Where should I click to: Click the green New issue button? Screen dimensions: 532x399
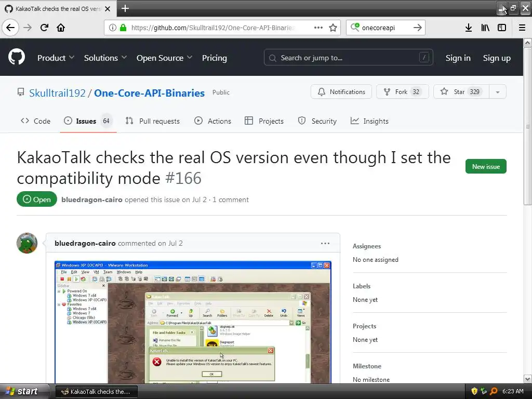coord(486,166)
